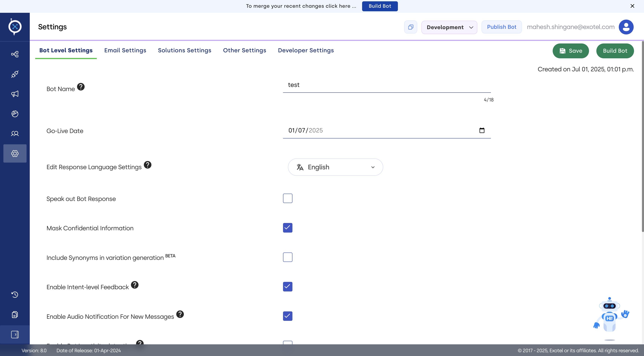Uncheck Mask Confidential Information checkbox

288,228
